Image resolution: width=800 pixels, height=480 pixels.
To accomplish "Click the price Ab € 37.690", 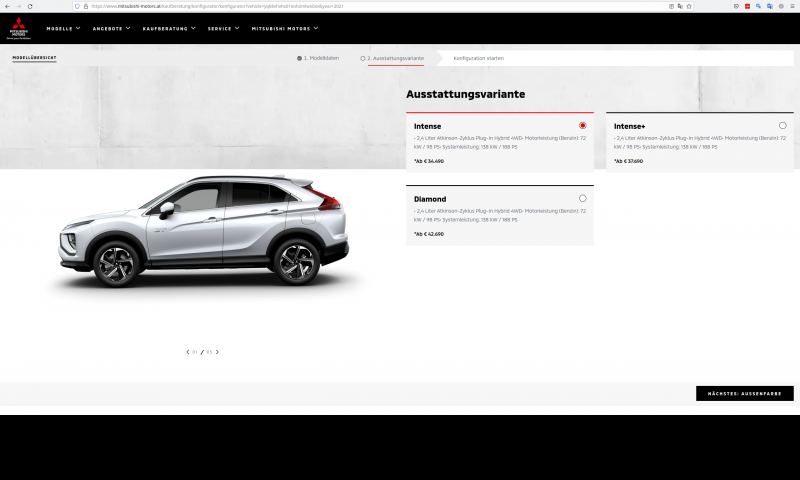I will (629, 161).
